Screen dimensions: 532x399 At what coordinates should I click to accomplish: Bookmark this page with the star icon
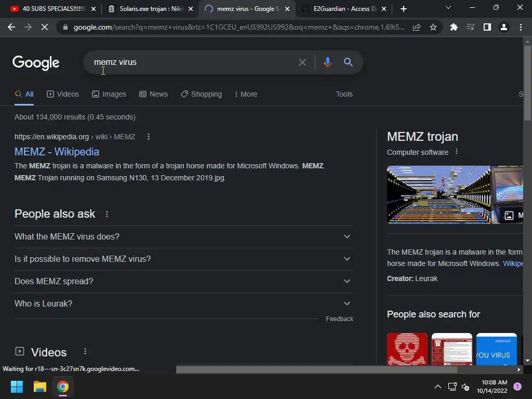[x=433, y=27]
